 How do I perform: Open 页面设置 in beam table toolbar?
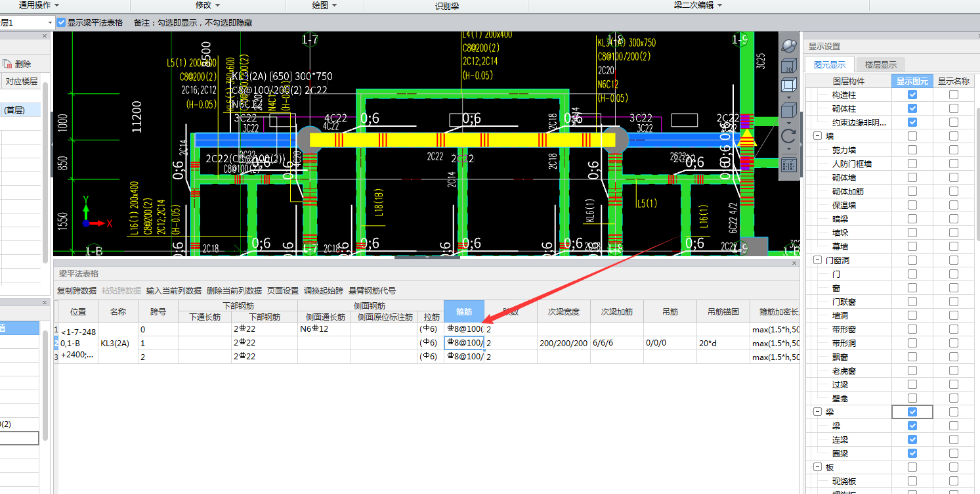point(283,290)
